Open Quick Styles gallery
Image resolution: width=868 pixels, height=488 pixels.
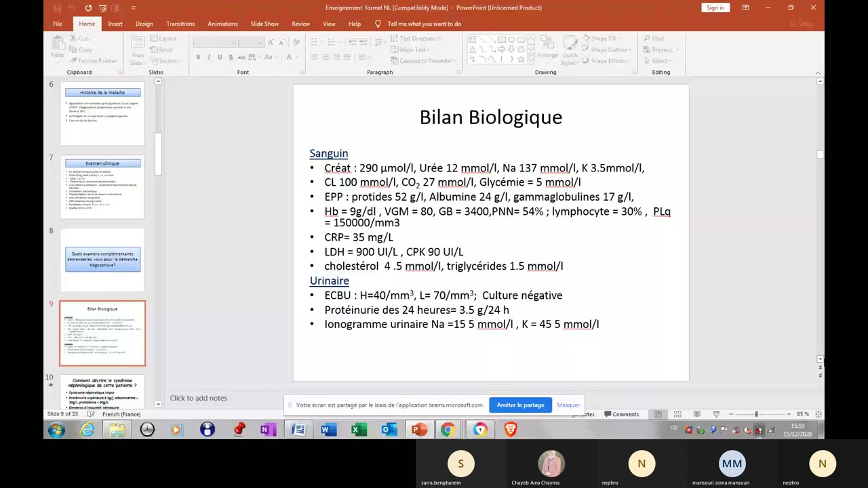[x=570, y=49]
